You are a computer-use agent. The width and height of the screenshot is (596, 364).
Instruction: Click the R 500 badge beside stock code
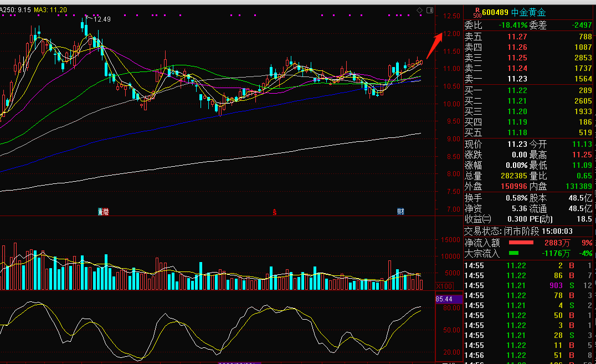tap(477, 13)
